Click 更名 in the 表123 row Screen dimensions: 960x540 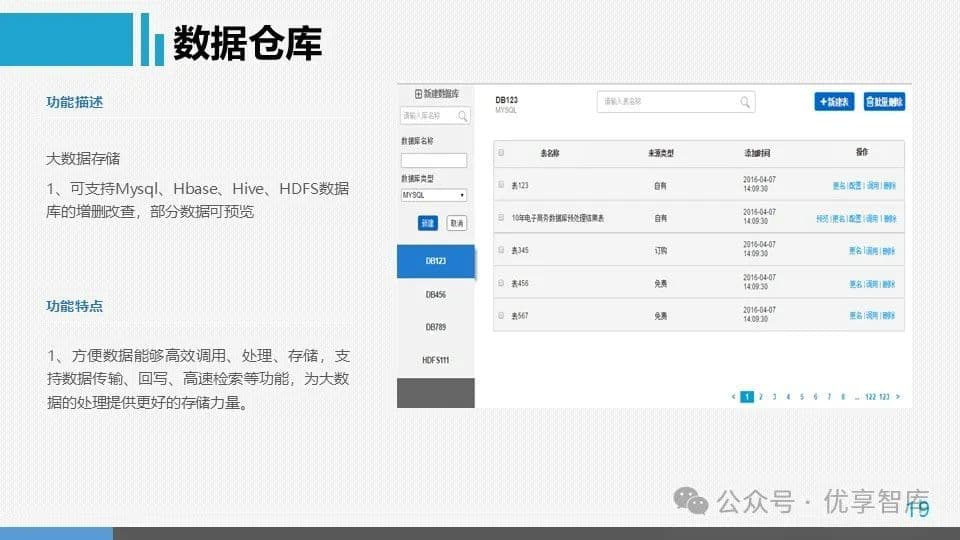tap(839, 186)
